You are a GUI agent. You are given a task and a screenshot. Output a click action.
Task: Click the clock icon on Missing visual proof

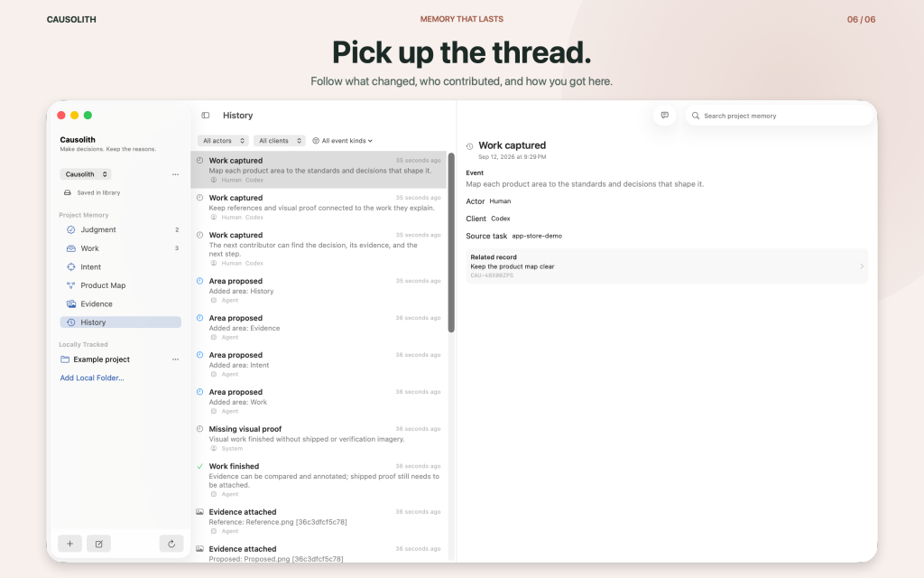(x=199, y=429)
